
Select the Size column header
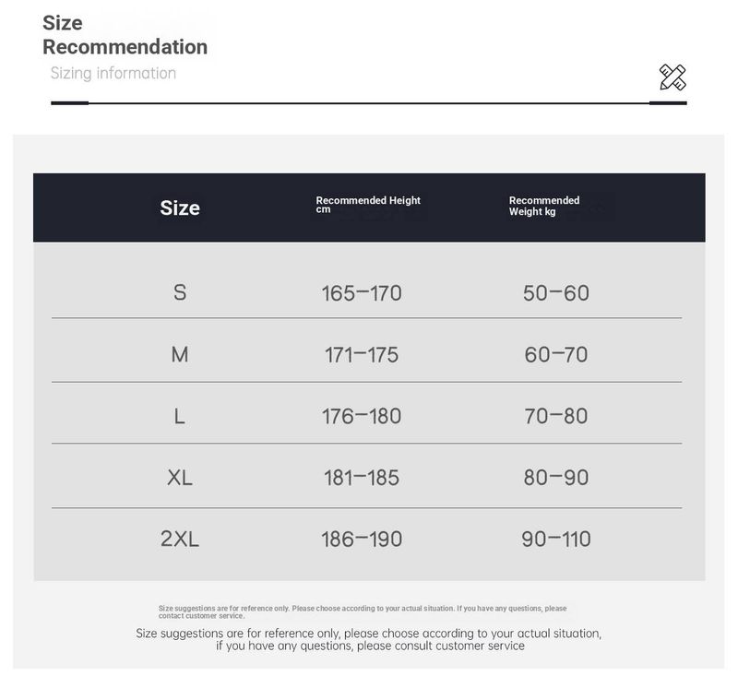coord(180,208)
